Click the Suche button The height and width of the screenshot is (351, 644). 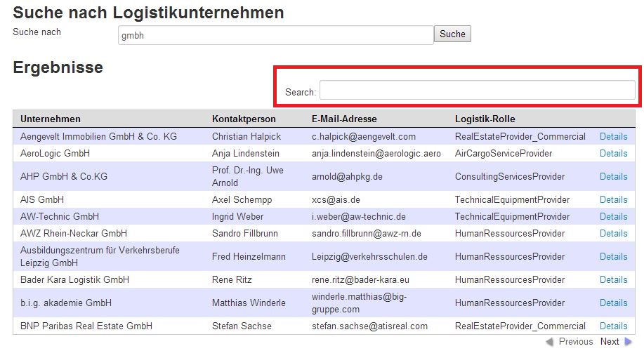[x=452, y=34]
